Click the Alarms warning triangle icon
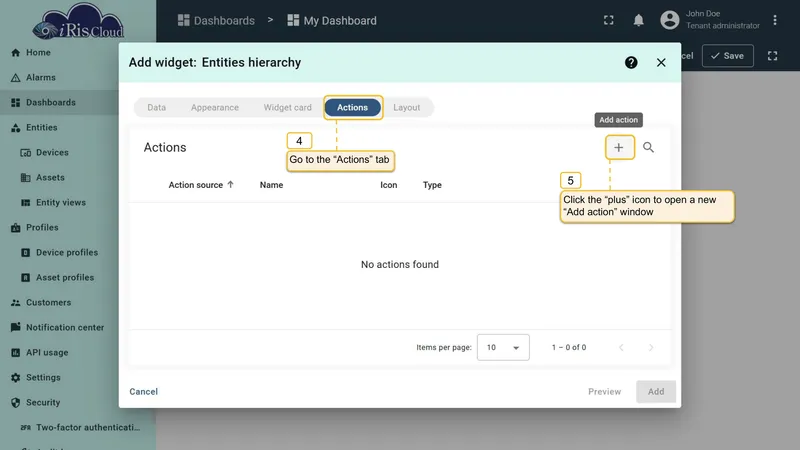 coord(16,78)
